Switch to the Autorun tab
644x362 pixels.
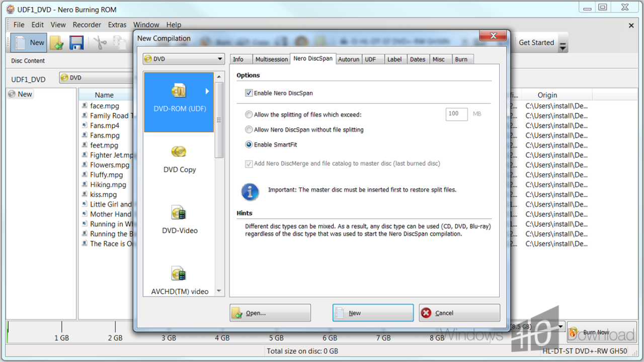point(349,59)
